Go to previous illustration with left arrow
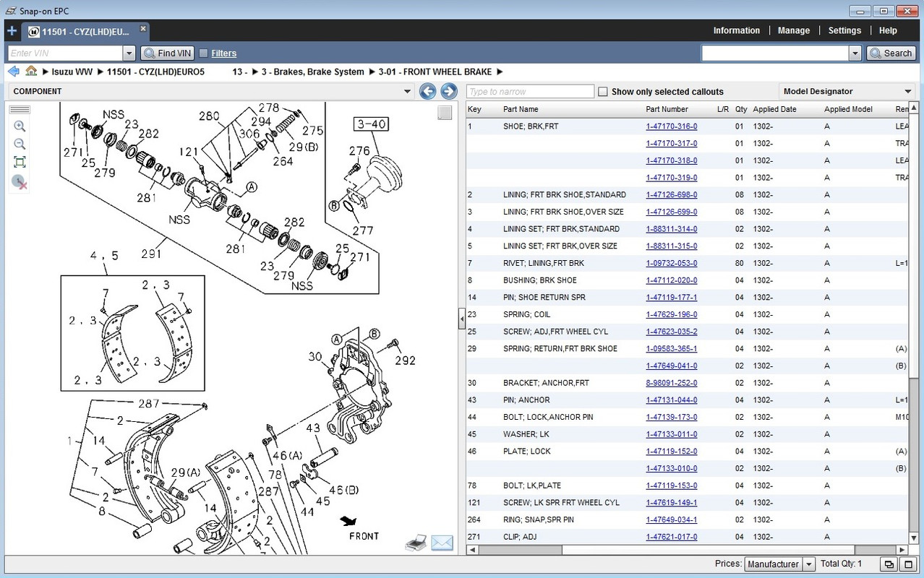This screenshot has width=924, height=578. (427, 91)
